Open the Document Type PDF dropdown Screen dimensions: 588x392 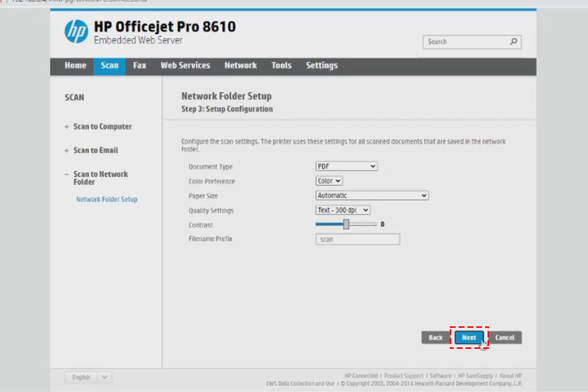tap(346, 167)
